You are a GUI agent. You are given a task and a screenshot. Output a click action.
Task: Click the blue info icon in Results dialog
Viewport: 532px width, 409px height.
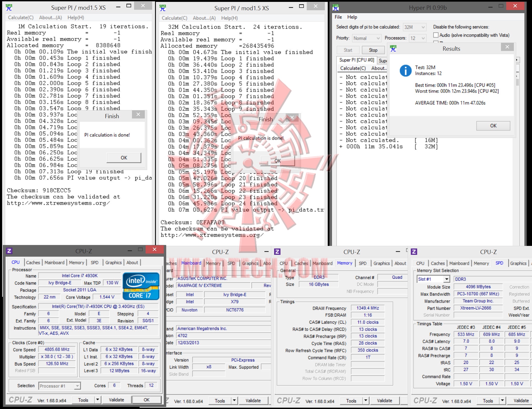405,71
